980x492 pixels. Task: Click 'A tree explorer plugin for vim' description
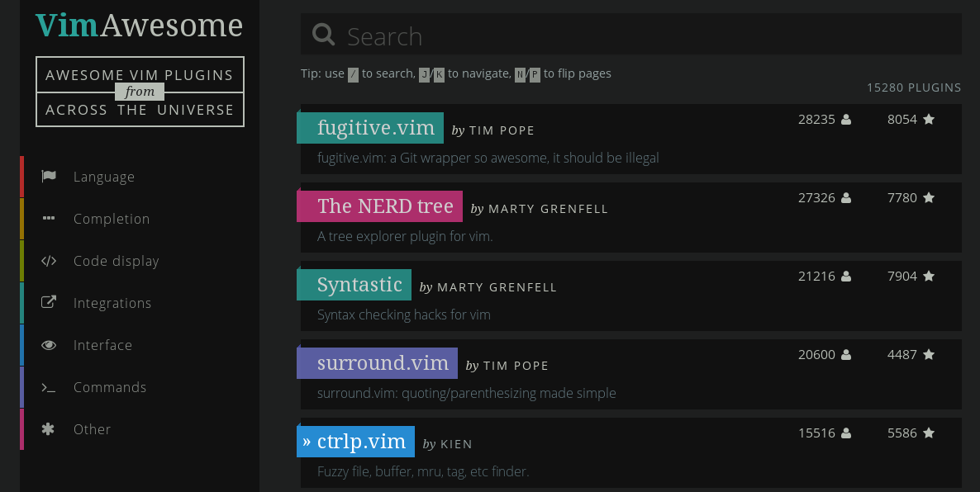click(405, 237)
